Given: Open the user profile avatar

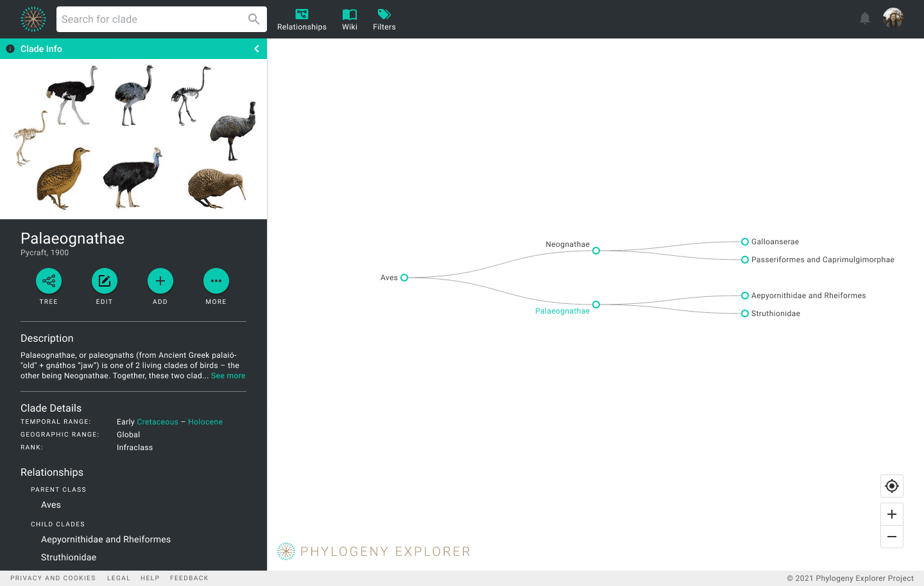Looking at the screenshot, I should coord(893,18).
